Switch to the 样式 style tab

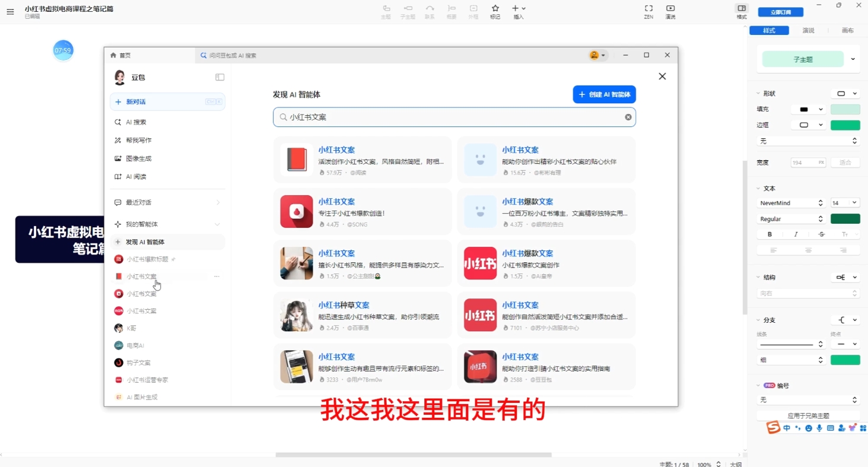(769, 30)
